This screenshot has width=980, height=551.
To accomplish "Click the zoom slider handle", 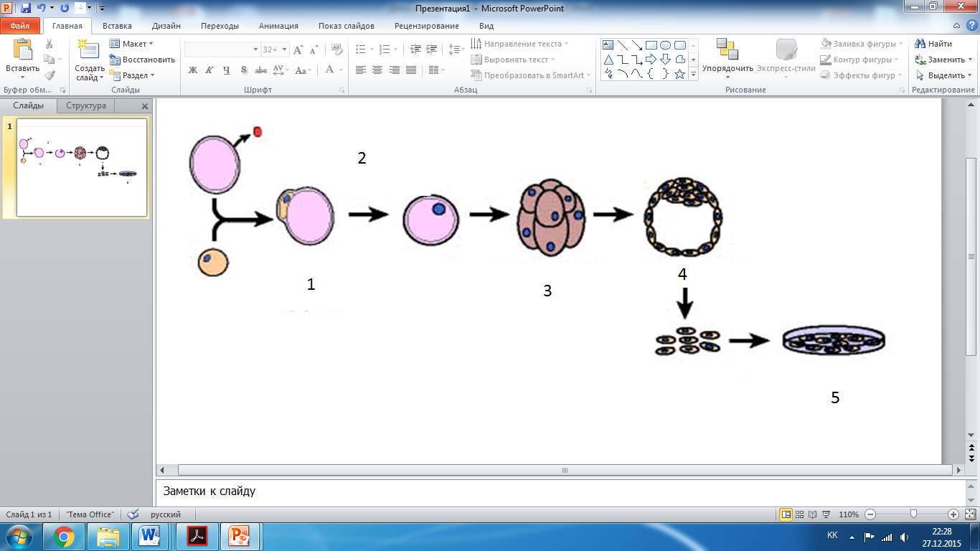I will 913,514.
